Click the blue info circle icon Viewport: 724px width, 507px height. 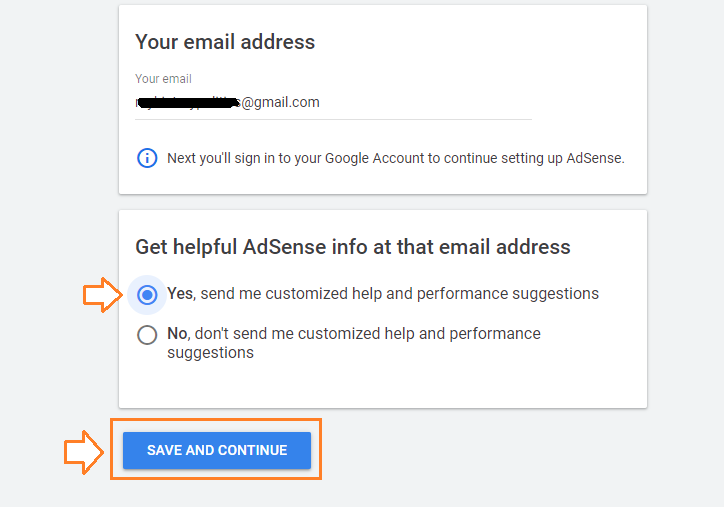pyautogui.click(x=147, y=158)
